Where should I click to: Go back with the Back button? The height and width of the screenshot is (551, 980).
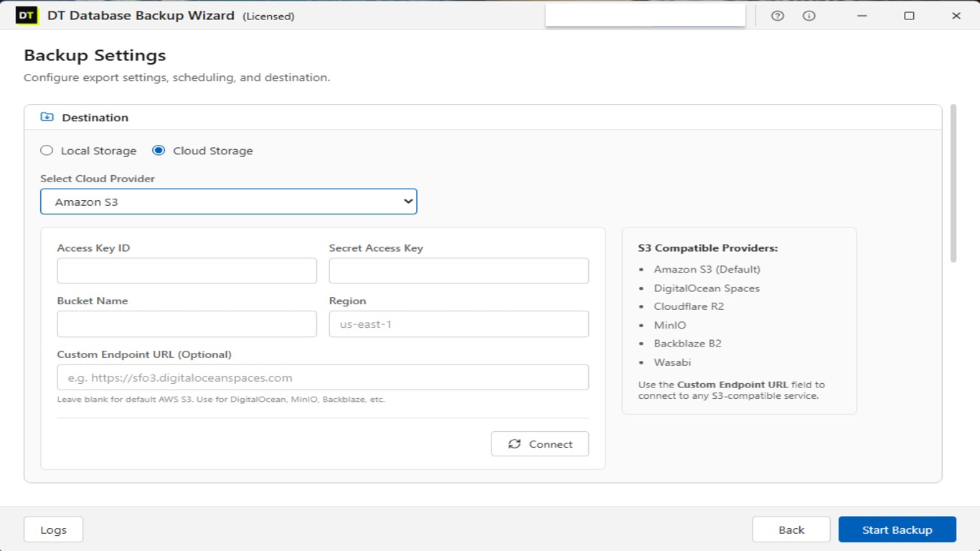791,529
